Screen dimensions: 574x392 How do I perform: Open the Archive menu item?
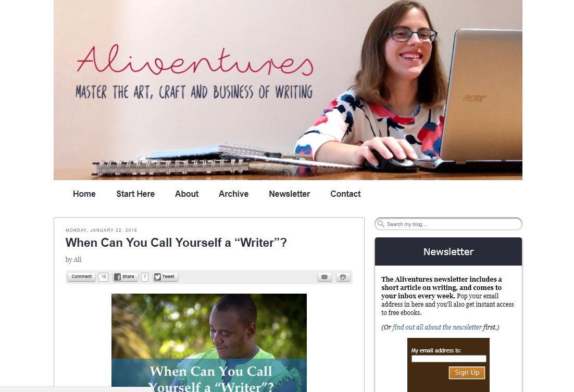coord(233,194)
